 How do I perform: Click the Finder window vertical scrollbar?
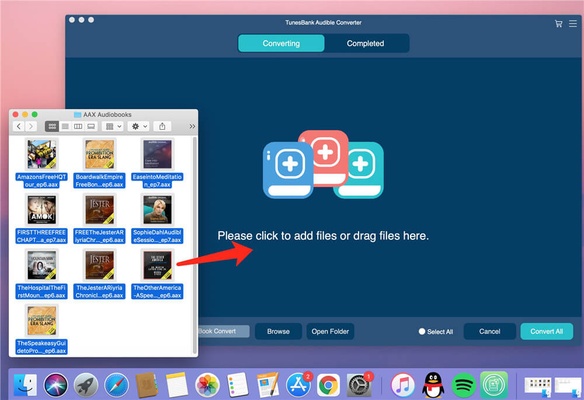click(x=194, y=245)
